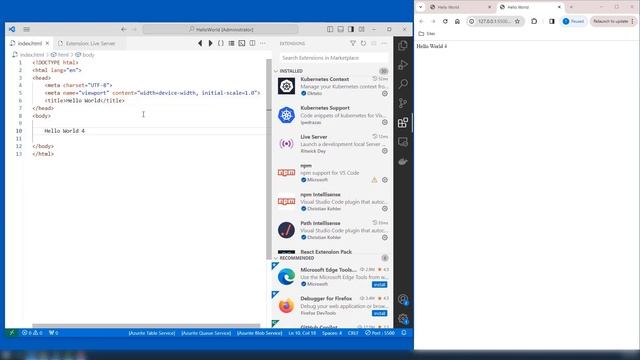This screenshot has width=640, height=360.
Task: Open editor More Actions ellipsis
Action: click(263, 43)
